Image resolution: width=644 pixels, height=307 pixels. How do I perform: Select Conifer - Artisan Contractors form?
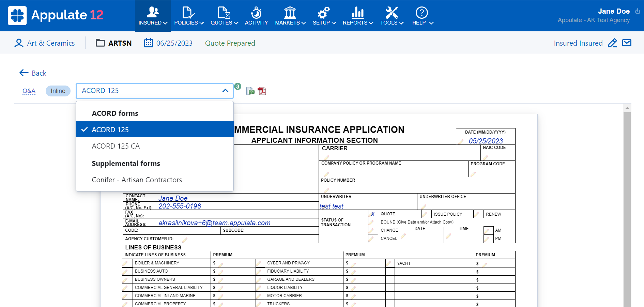coord(154,180)
